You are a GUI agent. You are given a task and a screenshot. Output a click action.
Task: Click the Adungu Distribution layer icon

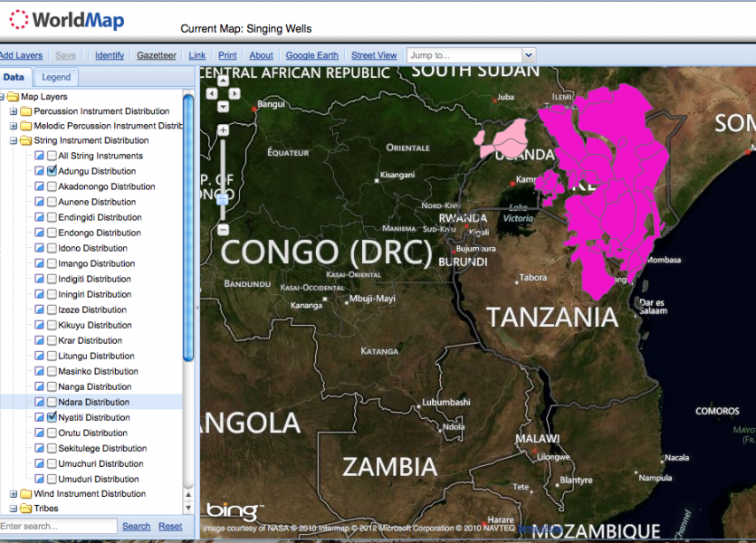click(x=40, y=171)
